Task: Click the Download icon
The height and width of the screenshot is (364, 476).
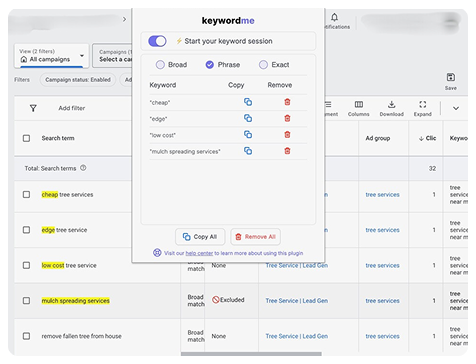Action: click(391, 105)
